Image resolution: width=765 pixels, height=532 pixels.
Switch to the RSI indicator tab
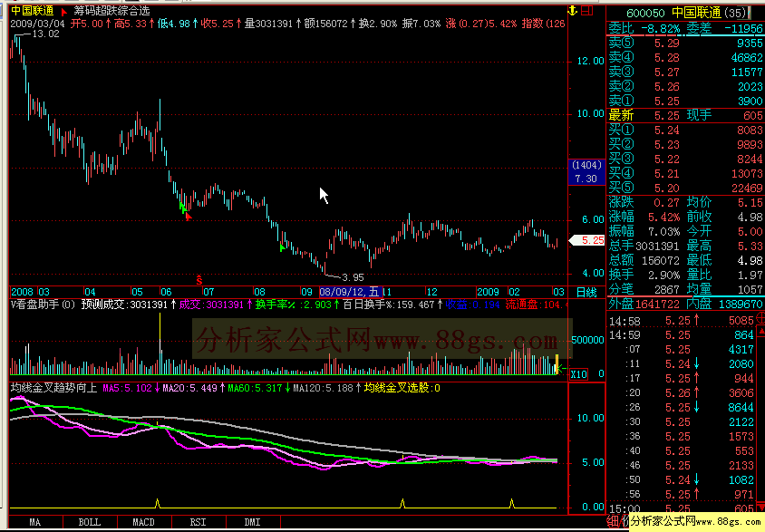(199, 522)
